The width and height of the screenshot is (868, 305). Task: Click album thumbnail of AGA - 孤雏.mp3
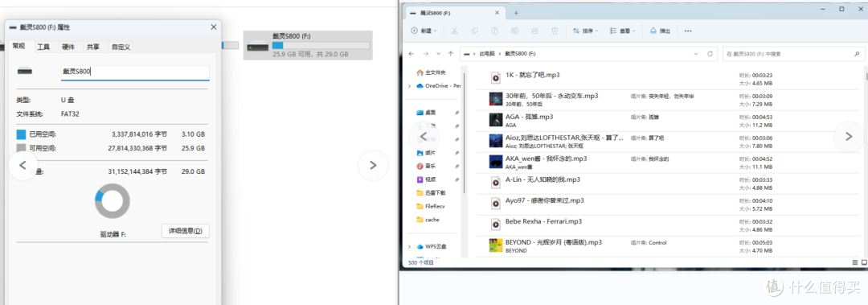[x=496, y=120]
